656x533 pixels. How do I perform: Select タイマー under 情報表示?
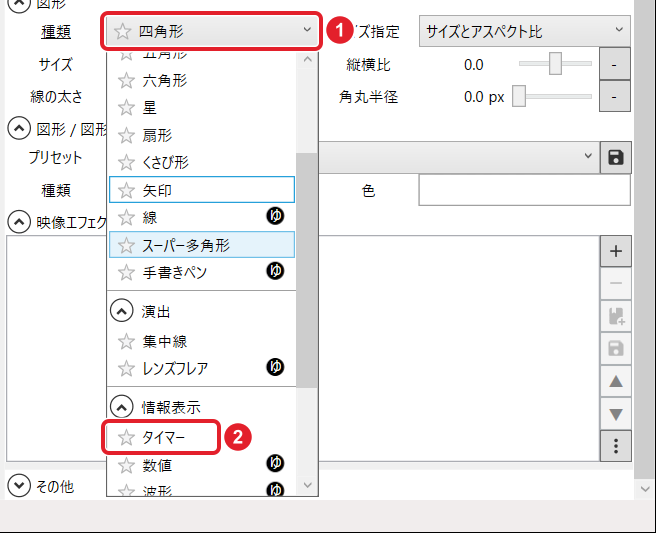202,438
